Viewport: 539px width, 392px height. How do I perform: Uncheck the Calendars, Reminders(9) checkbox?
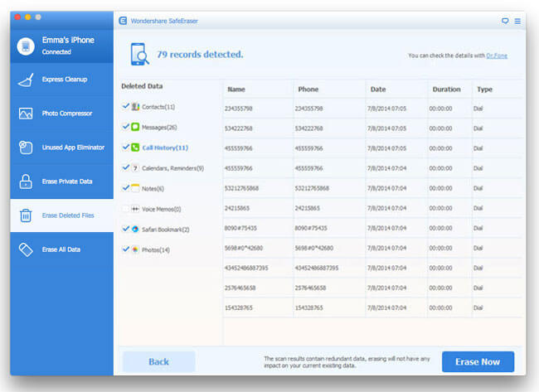[x=126, y=167]
